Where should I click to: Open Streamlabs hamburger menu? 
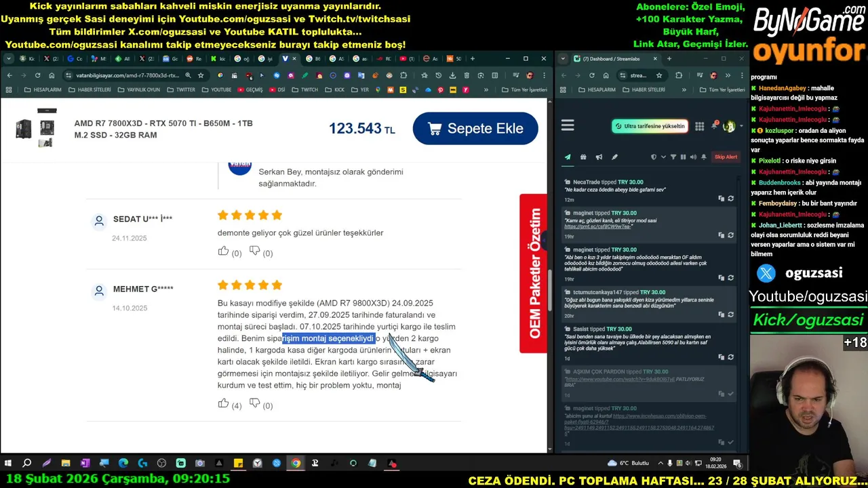568,125
